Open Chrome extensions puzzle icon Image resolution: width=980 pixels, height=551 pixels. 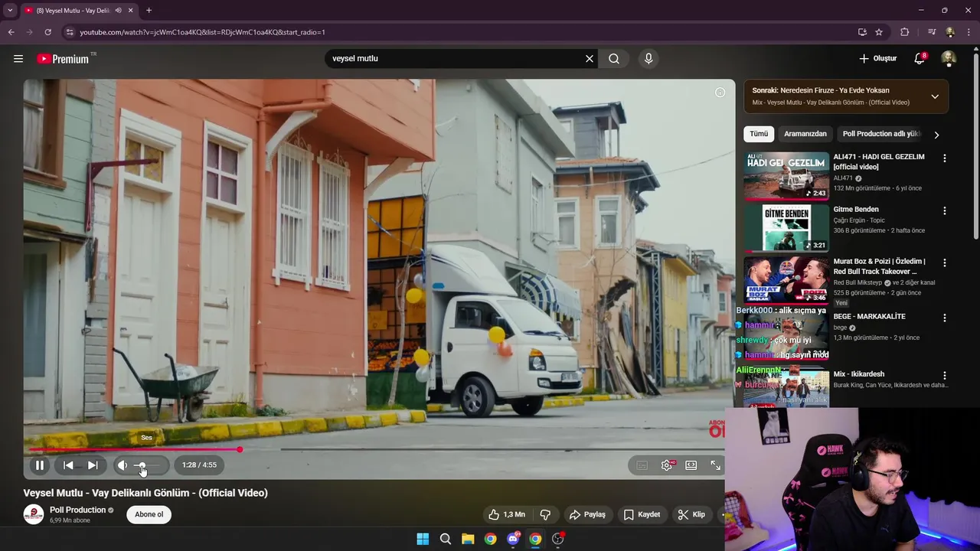[x=905, y=32]
